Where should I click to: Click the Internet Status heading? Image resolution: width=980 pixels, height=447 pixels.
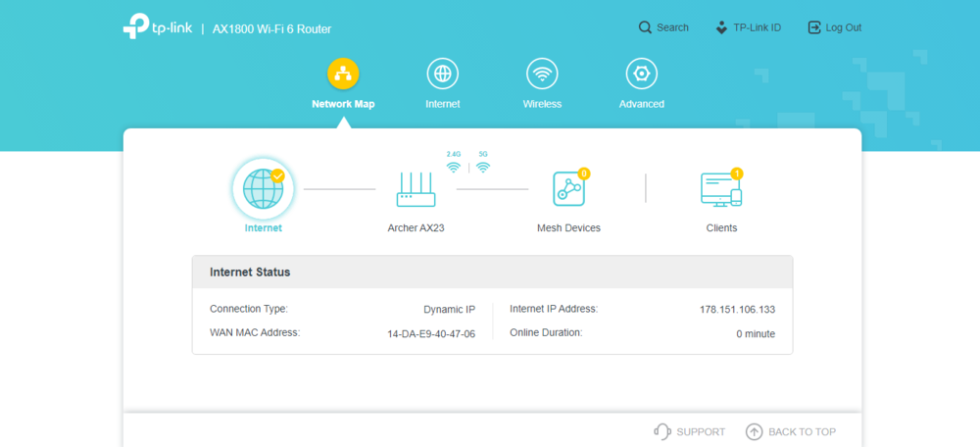[250, 273]
